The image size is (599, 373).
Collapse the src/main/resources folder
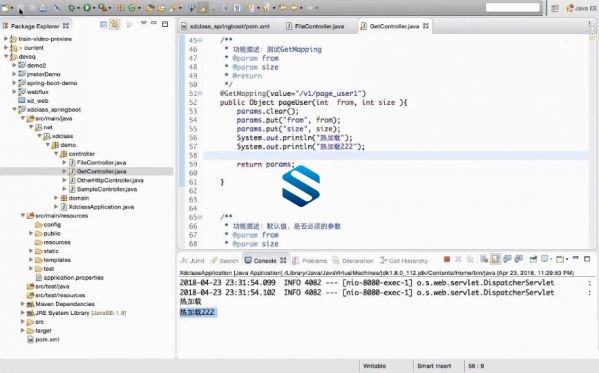click(23, 216)
